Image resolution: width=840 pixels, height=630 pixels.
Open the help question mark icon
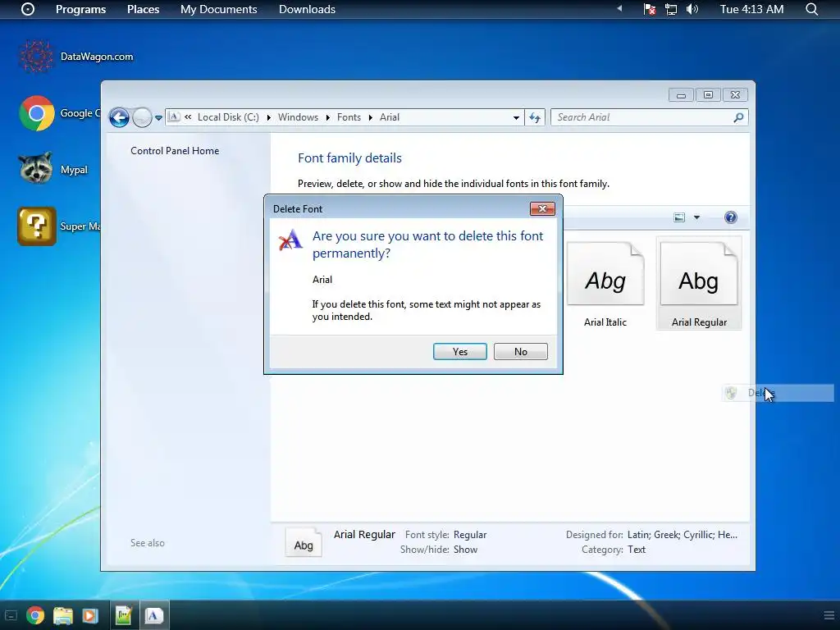pyautogui.click(x=730, y=217)
